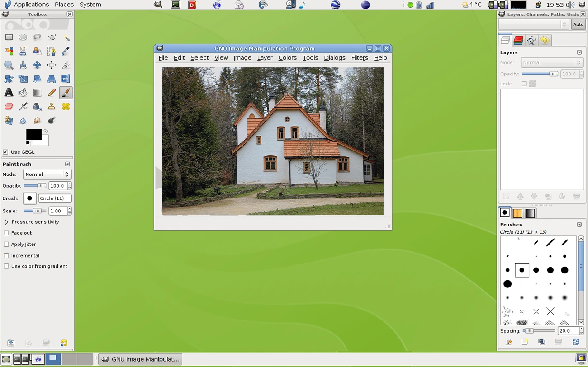The width and height of the screenshot is (588, 367).
Task: Enable Apply Jitter for the Paintbrush
Action: [6, 244]
